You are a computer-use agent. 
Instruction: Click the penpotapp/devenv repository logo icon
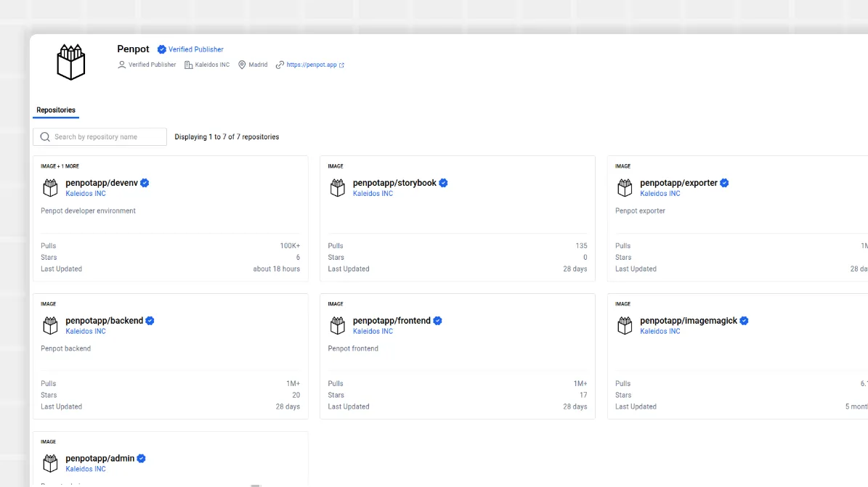click(50, 187)
